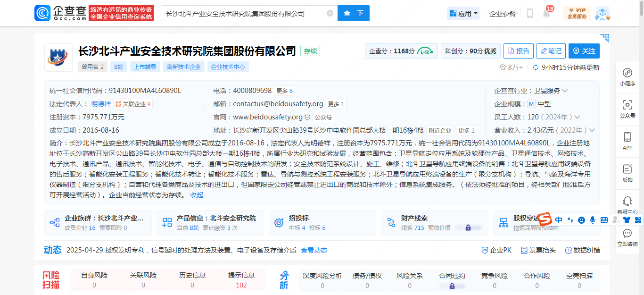Open the Sogou skin shirt icon
The image size is (644, 295).
(627, 220)
